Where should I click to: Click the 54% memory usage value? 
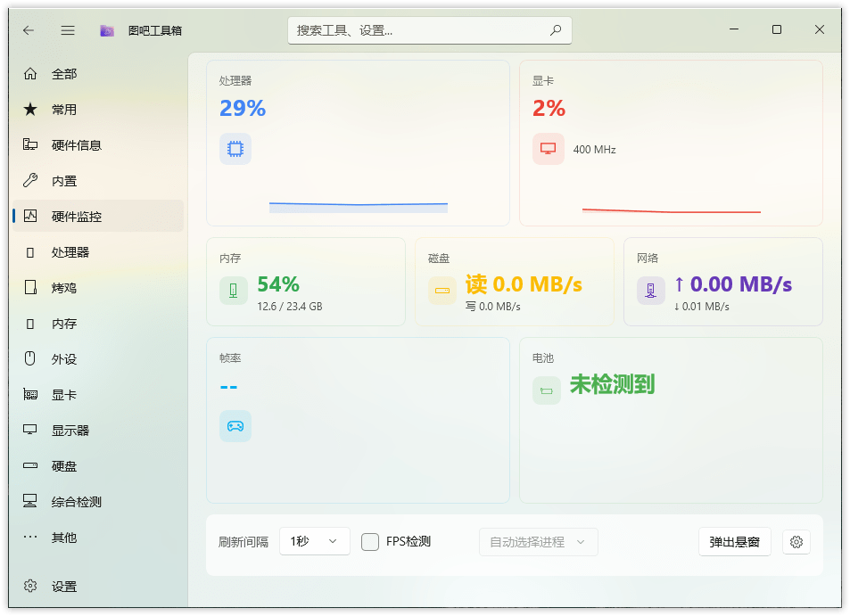(x=278, y=283)
